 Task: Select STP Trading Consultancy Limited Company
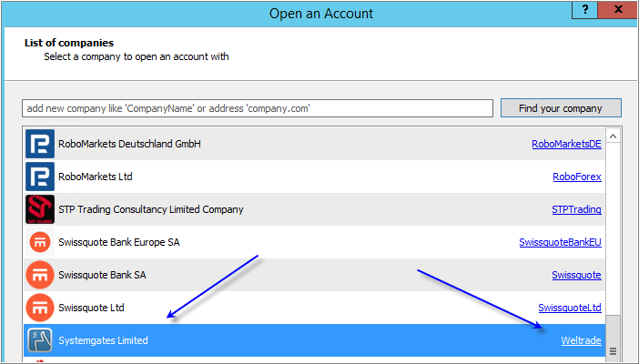pos(314,209)
